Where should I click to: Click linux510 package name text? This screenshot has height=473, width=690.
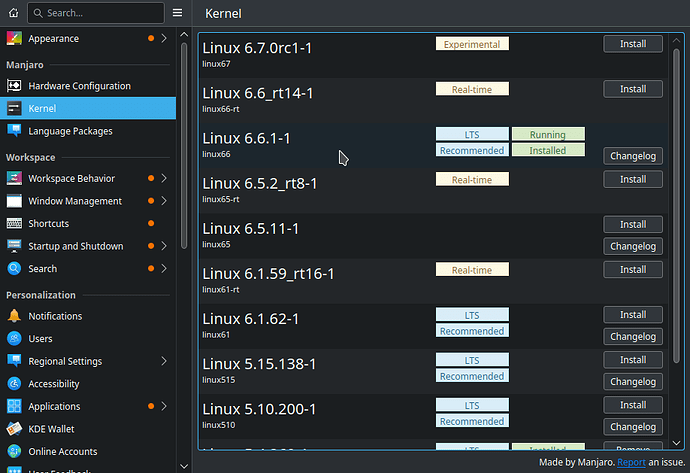point(219,425)
